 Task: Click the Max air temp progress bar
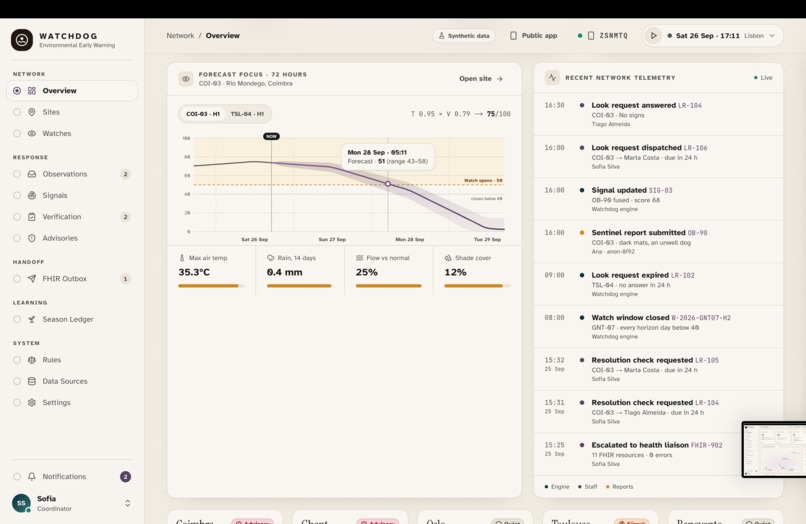[x=211, y=285]
